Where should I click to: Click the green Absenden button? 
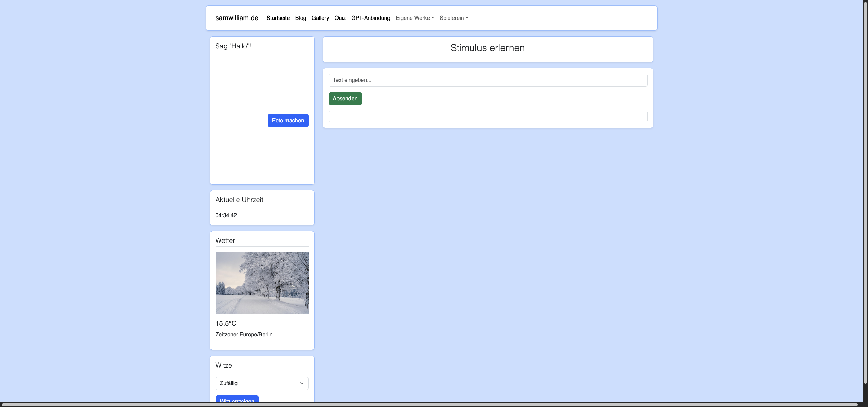click(345, 99)
